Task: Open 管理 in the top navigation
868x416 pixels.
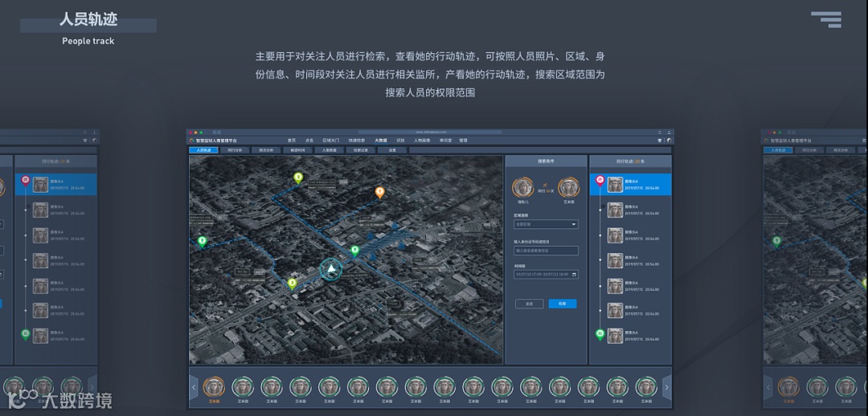Action: (464, 141)
